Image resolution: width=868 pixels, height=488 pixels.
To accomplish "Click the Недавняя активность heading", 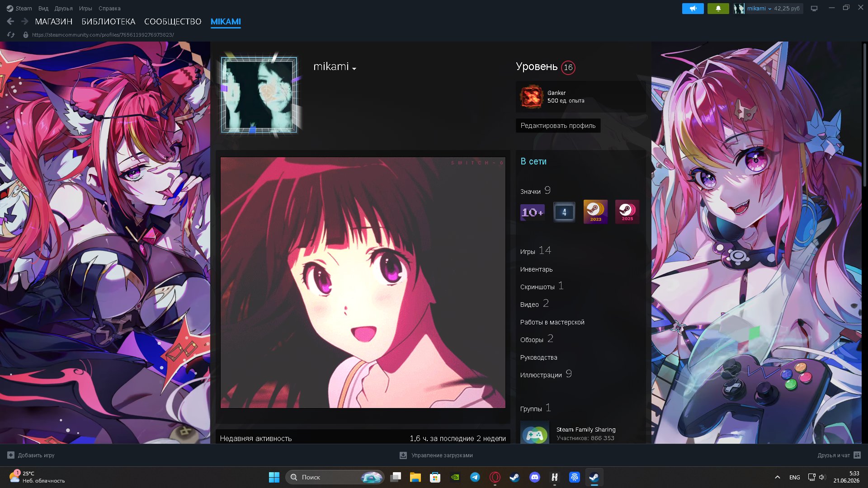I will [x=256, y=438].
